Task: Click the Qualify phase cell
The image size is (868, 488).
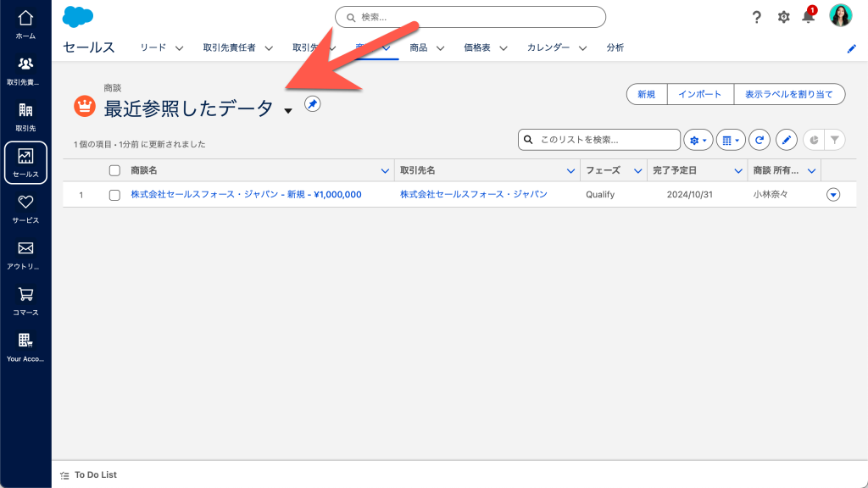Action: [x=600, y=194]
